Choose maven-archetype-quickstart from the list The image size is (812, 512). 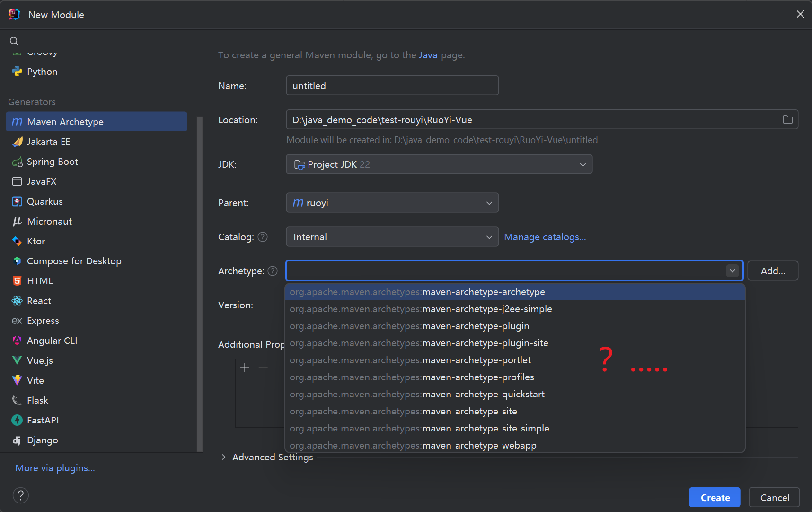pyautogui.click(x=483, y=395)
